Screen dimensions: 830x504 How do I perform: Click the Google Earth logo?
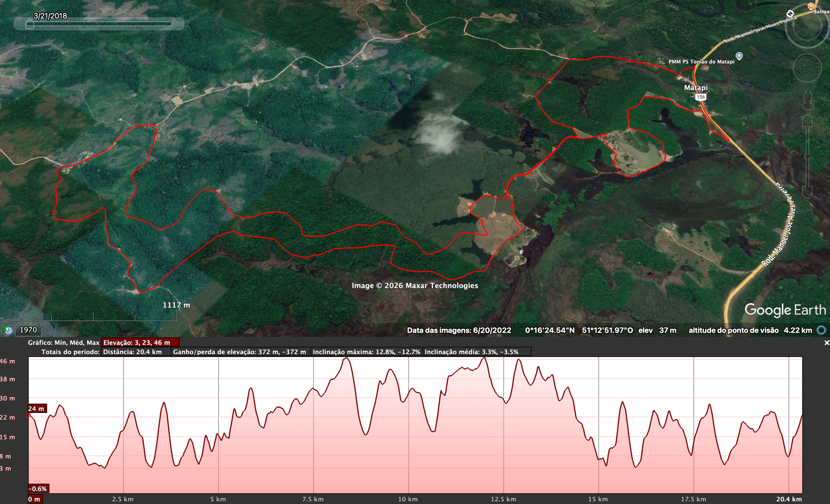788,310
